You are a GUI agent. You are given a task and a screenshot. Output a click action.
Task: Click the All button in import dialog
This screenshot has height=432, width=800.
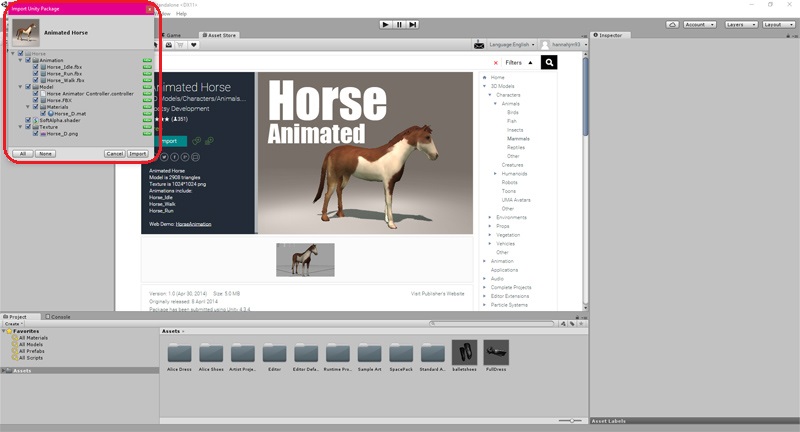22,154
